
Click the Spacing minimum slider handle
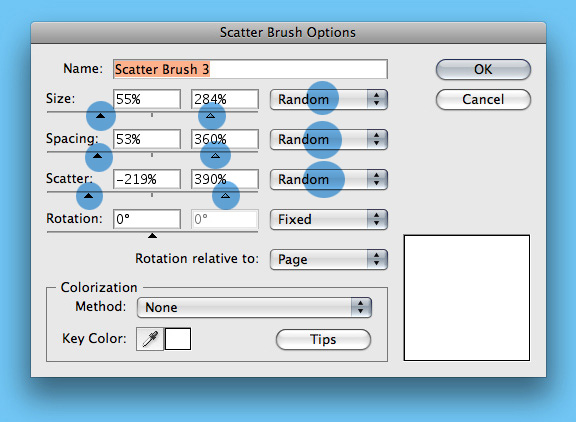pos(97,156)
